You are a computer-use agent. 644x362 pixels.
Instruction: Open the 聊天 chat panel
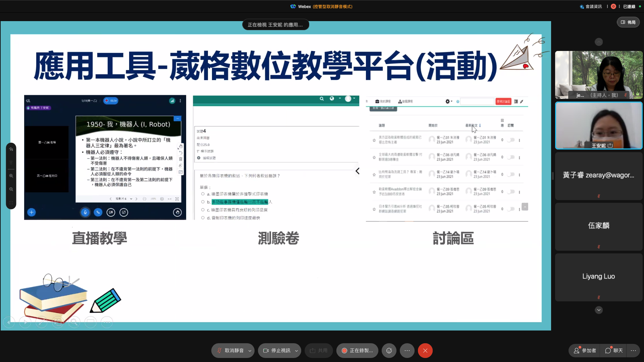point(614,351)
